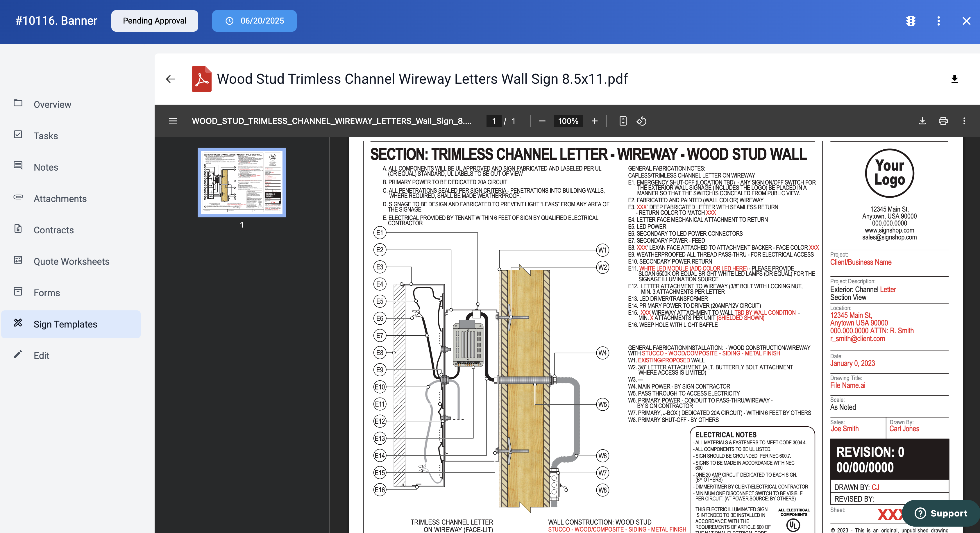Click the PDF page number field
Image resolution: width=980 pixels, height=533 pixels.
(x=494, y=121)
